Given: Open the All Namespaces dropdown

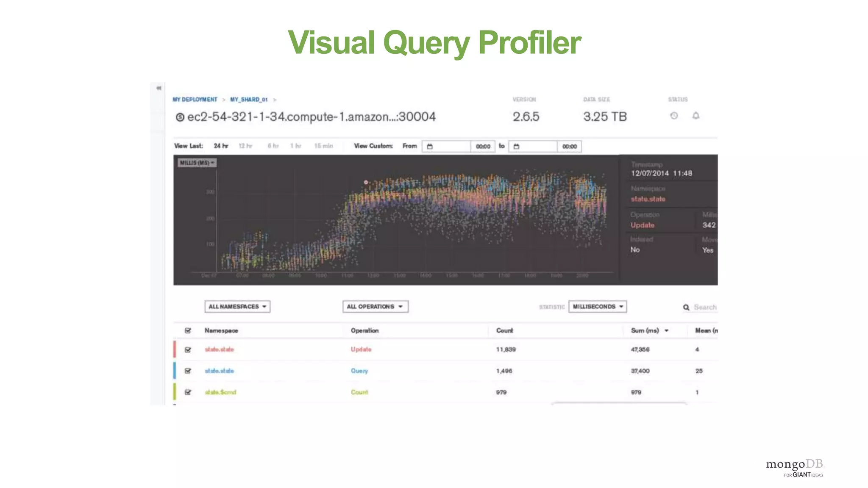Looking at the screenshot, I should tap(237, 306).
